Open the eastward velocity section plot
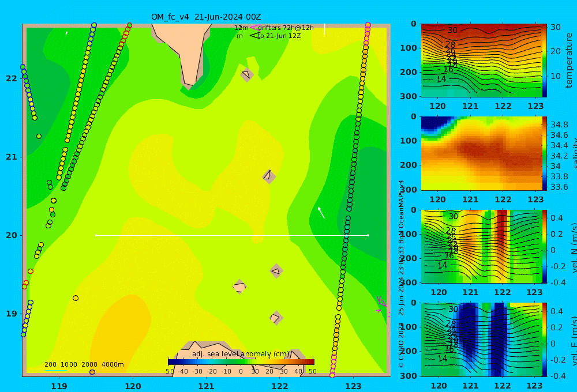 pos(481,340)
